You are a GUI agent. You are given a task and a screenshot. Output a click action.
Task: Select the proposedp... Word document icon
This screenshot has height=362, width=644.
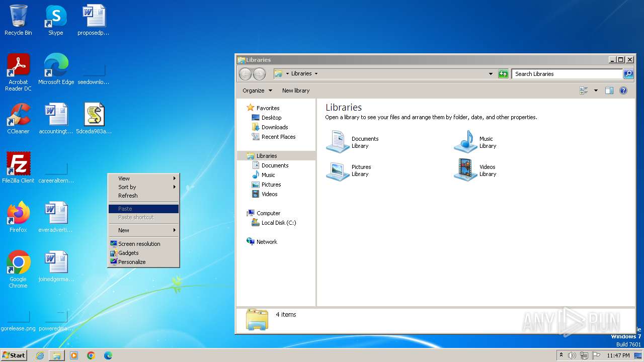tap(94, 20)
